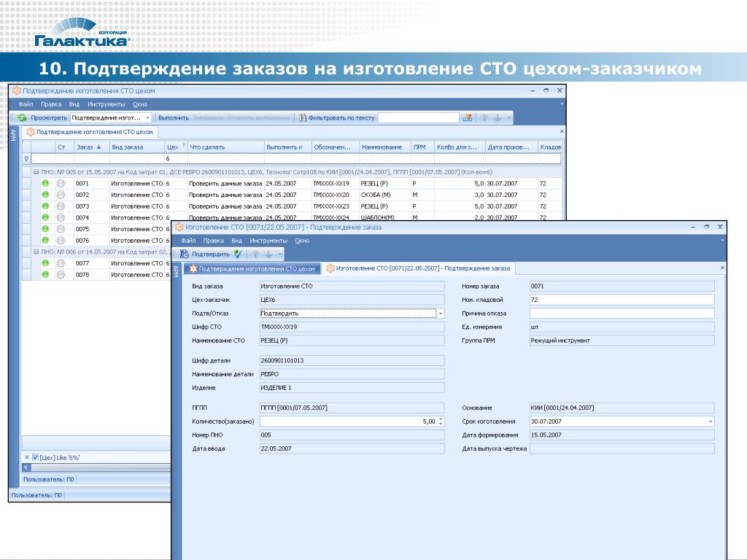747x560 pixels.
Task: Click the horizontal scrollbar left arrow in back window
Action: 27,467
